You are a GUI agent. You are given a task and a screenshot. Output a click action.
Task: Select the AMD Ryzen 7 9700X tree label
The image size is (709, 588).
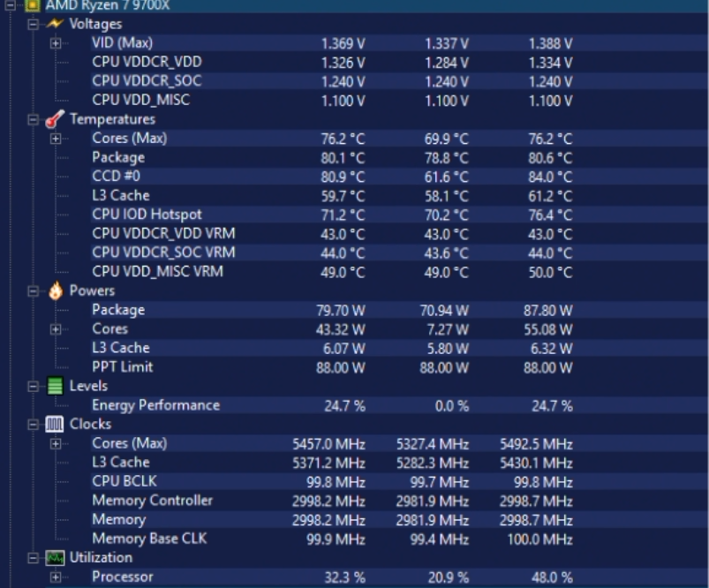(x=108, y=5)
